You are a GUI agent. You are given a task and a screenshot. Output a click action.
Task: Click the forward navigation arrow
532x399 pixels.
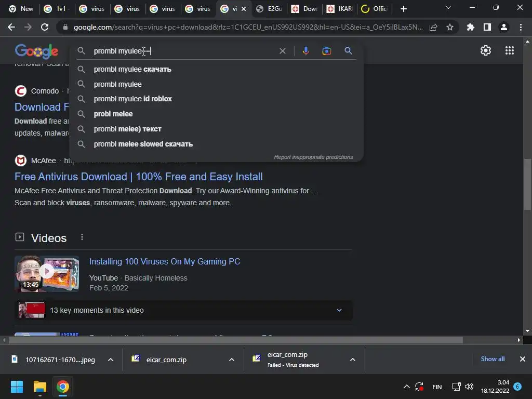point(28,27)
